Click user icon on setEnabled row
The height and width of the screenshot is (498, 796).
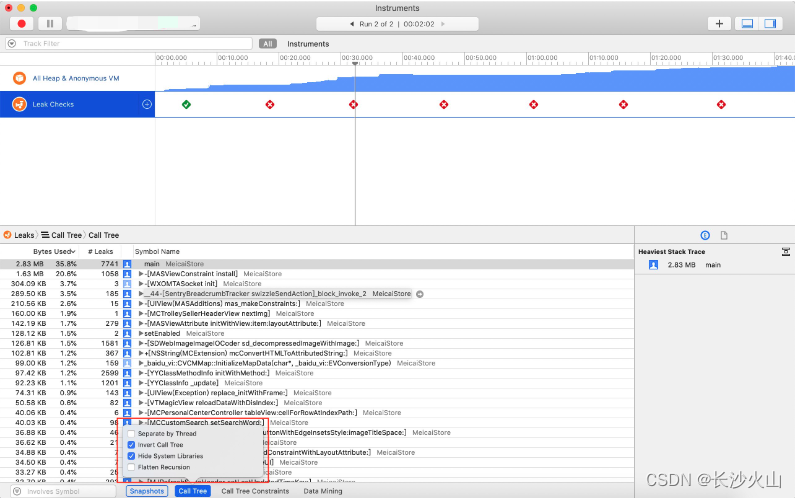click(127, 334)
